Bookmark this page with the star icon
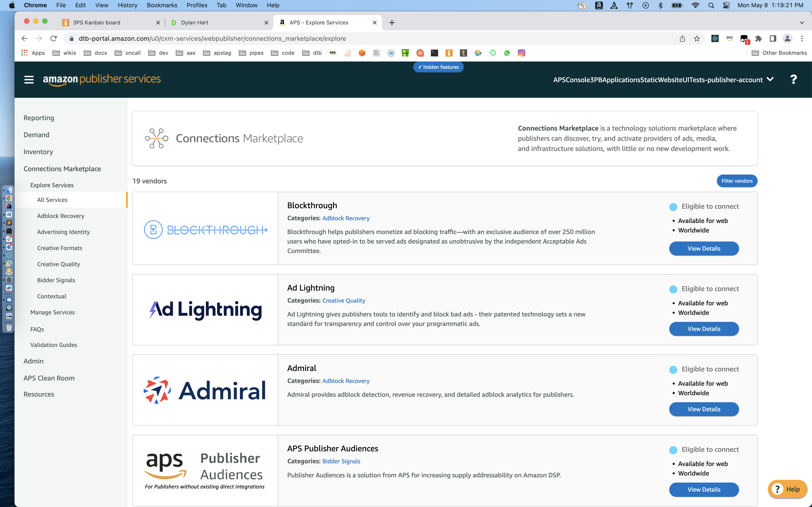Image resolution: width=812 pixels, height=507 pixels. point(697,38)
